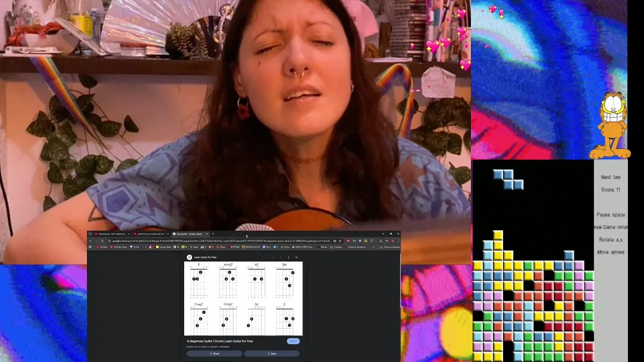
Task: Open the Chrome three-dot menu
Action: (398, 241)
